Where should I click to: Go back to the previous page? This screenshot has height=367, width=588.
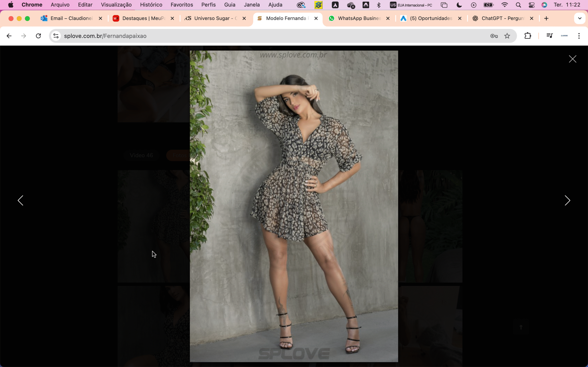9,36
